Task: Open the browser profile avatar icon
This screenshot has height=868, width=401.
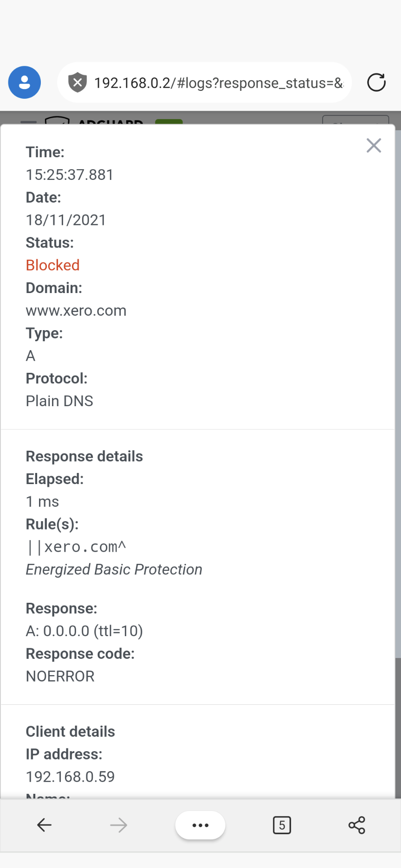Action: pyautogui.click(x=24, y=82)
